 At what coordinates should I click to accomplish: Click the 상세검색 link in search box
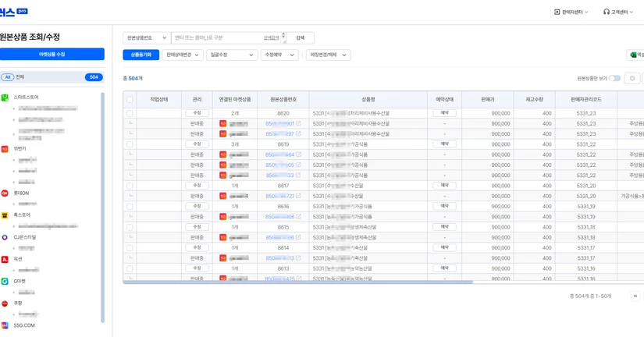(x=271, y=37)
